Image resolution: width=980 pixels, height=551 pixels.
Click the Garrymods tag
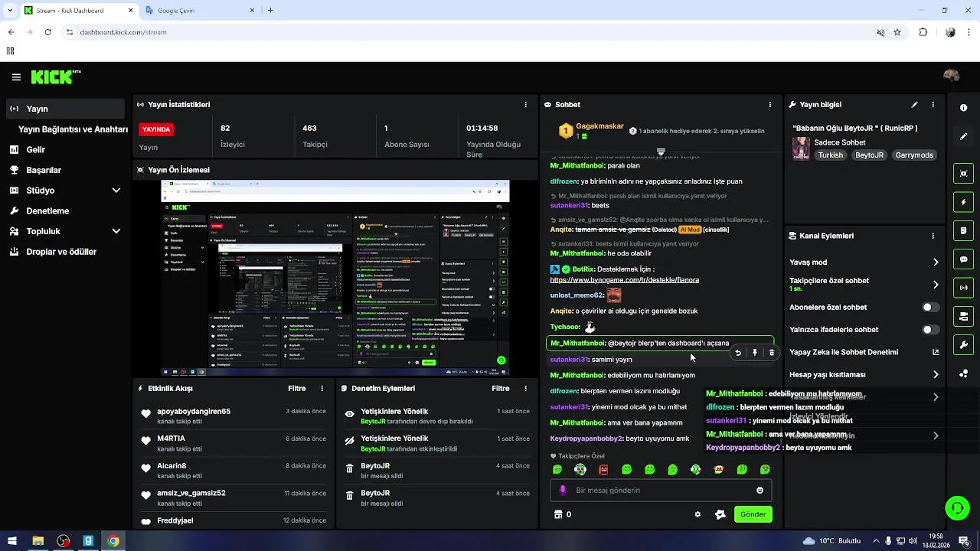pyautogui.click(x=914, y=155)
